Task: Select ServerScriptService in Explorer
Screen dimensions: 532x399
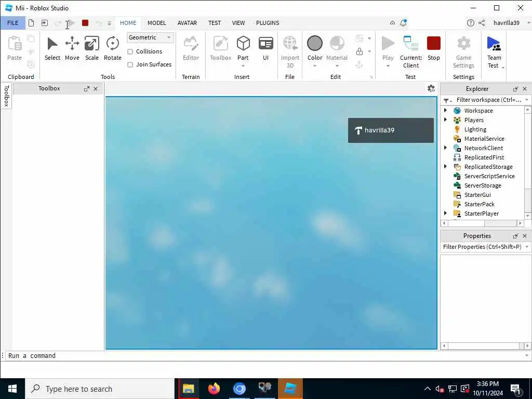Action: 489,176
